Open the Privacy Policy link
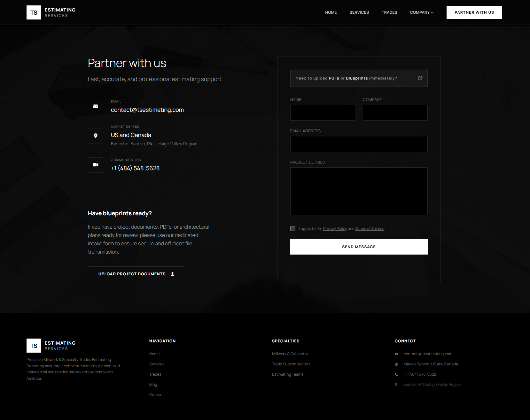Image resolution: width=530 pixels, height=420 pixels. [x=335, y=229]
